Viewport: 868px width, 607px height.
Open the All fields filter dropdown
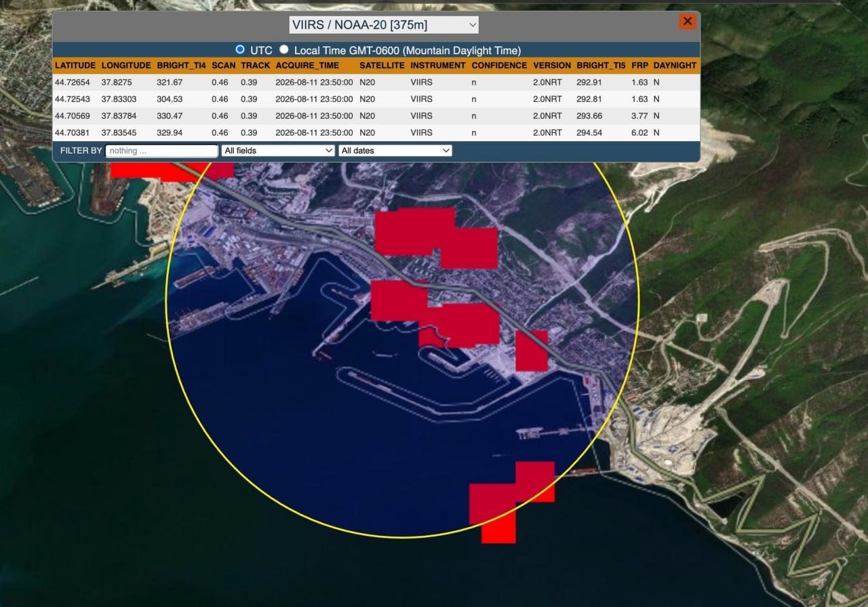coord(278,151)
